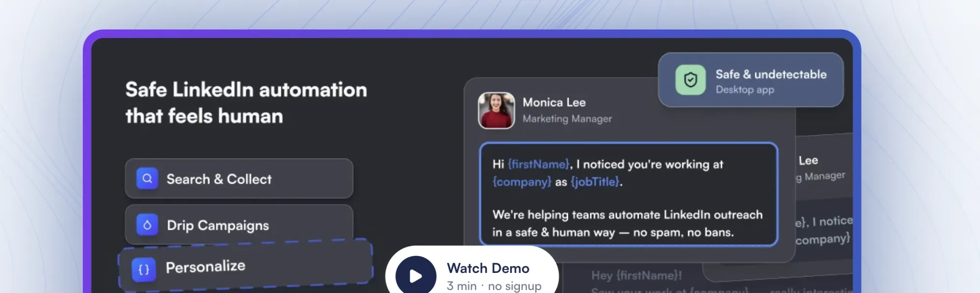Viewport: 980px width, 293px height.
Task: Click the Marketing Manager subtitle under Monica Lee
Action: click(567, 119)
